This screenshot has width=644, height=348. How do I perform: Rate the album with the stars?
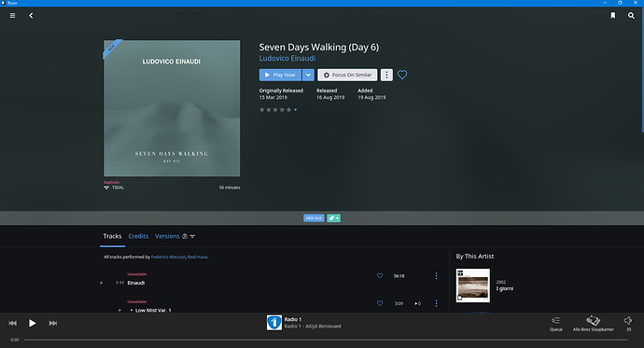275,109
